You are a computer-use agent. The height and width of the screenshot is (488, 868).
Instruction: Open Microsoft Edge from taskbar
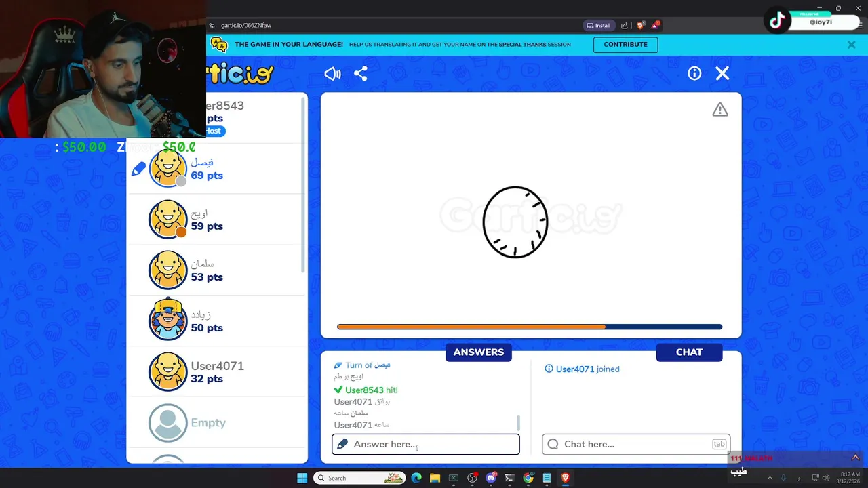416,478
